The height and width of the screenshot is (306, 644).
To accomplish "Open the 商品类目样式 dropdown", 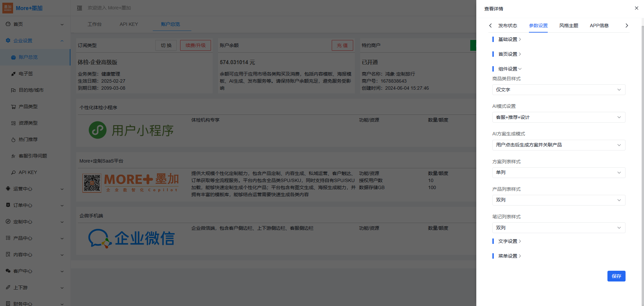I will point(558,90).
